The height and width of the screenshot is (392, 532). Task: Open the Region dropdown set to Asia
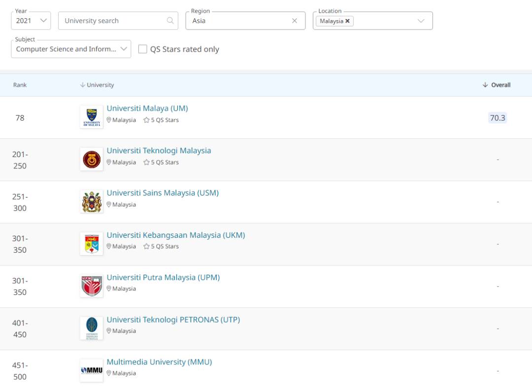click(245, 21)
